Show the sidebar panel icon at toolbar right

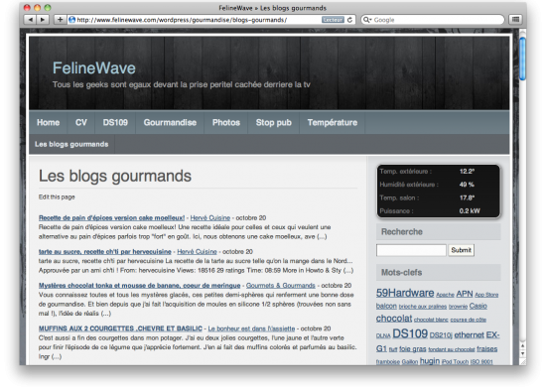coord(515,20)
